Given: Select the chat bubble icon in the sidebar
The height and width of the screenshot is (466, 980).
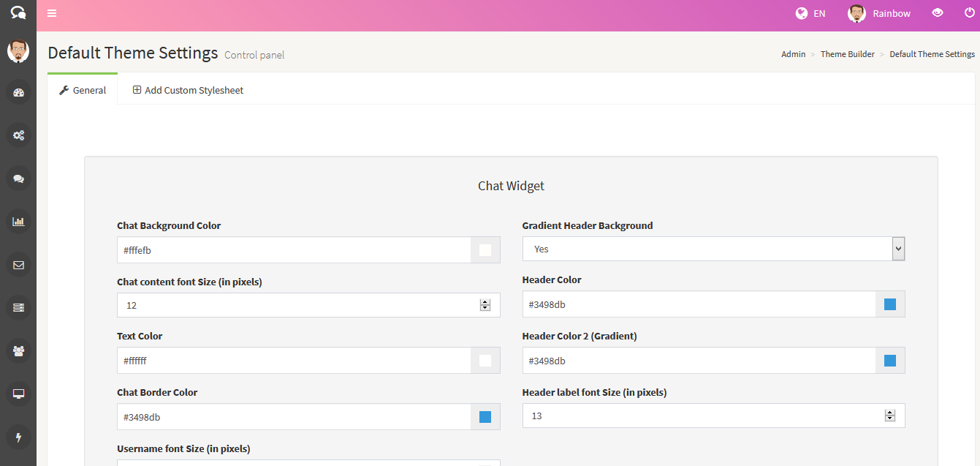Looking at the screenshot, I should (18, 178).
